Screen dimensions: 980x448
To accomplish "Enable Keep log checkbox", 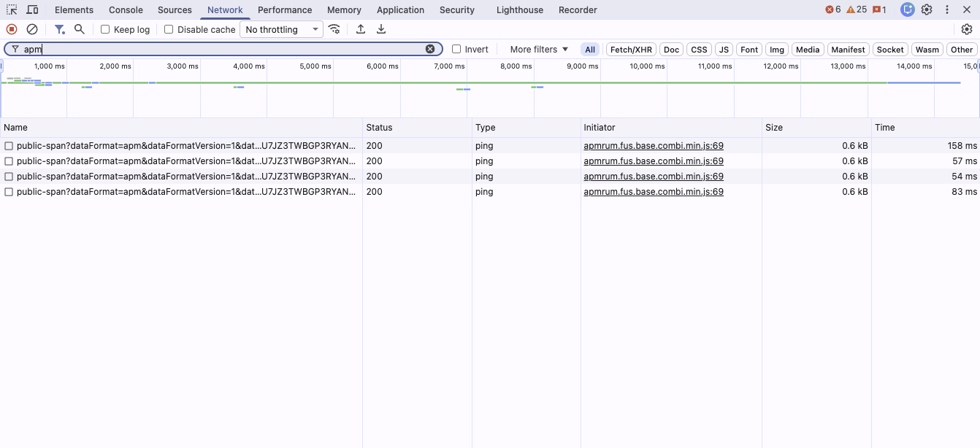I will coord(105,29).
